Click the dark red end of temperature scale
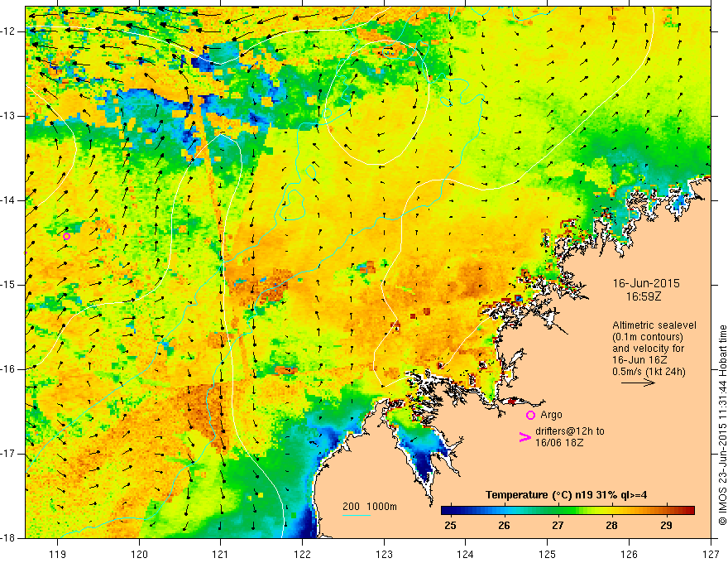 tap(691, 511)
